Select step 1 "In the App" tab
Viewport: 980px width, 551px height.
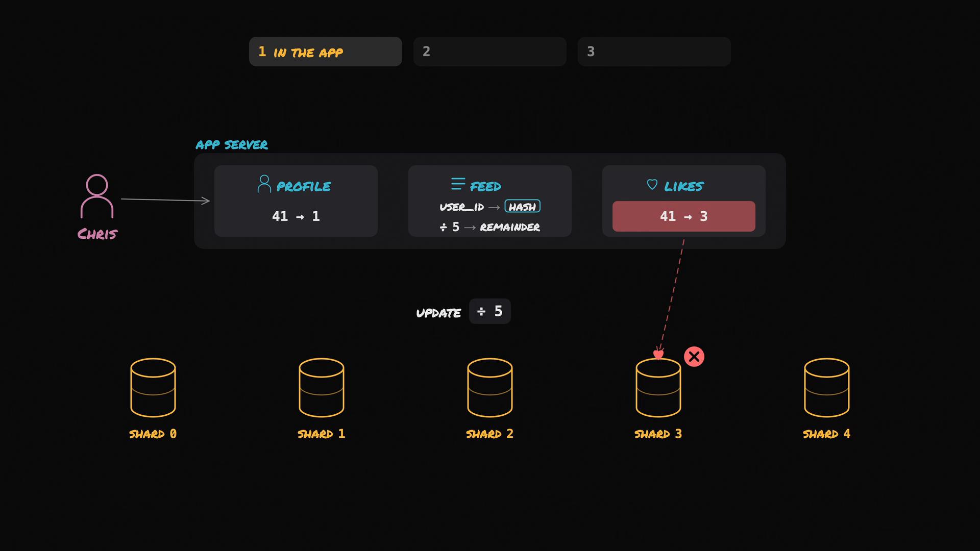[325, 52]
